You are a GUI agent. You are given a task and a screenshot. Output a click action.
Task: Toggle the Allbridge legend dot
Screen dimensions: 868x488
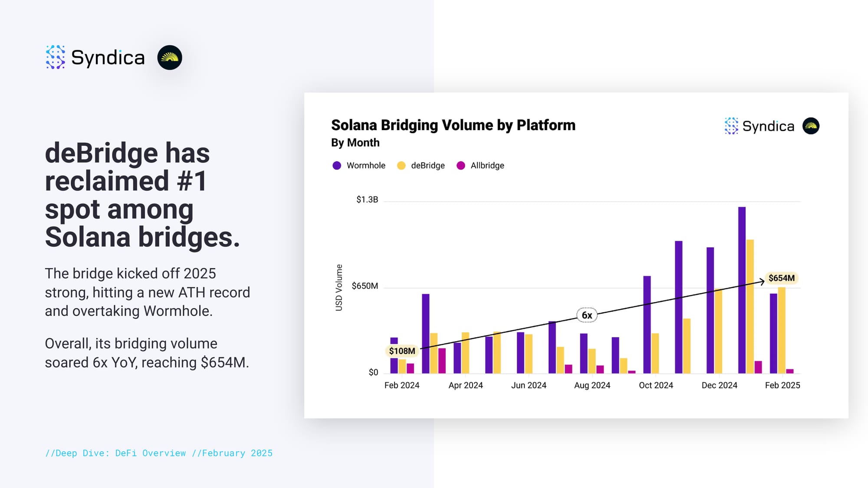click(x=461, y=166)
